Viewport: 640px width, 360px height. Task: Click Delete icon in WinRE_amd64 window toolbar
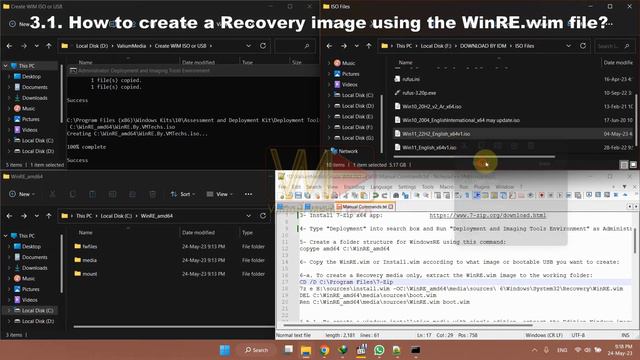click(x=153, y=194)
